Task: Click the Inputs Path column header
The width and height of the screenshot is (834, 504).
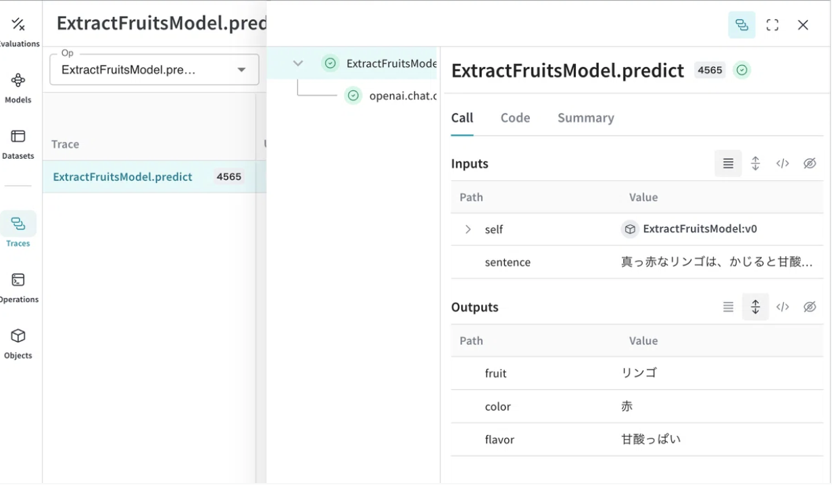Action: (471, 197)
